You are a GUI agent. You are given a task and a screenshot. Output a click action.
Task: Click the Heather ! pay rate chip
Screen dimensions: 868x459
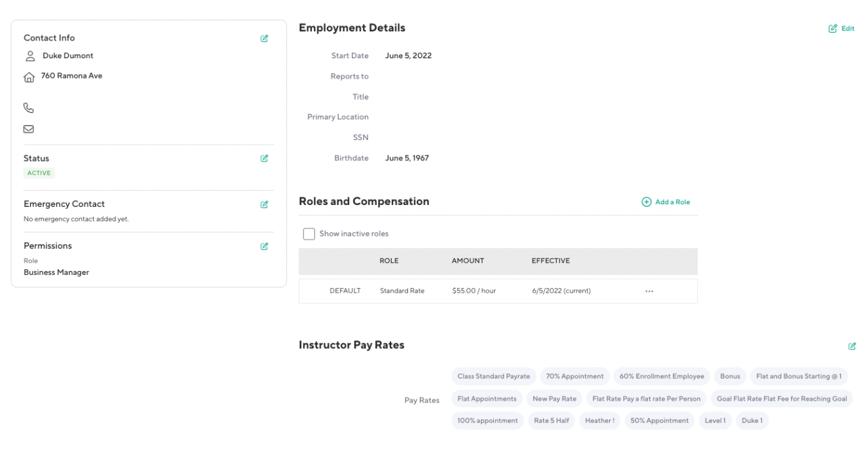599,420
